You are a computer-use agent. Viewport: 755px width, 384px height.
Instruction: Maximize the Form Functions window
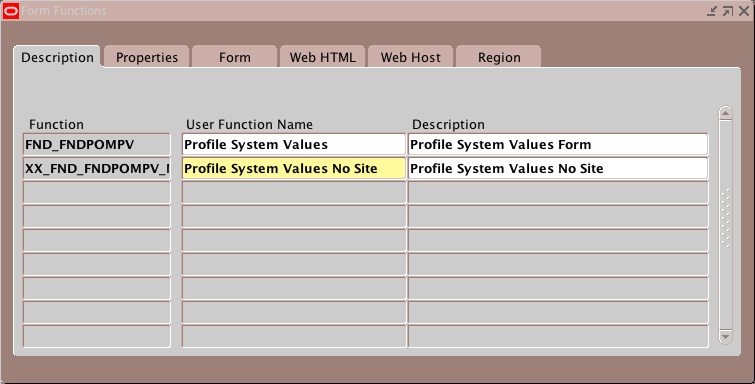tap(728, 11)
